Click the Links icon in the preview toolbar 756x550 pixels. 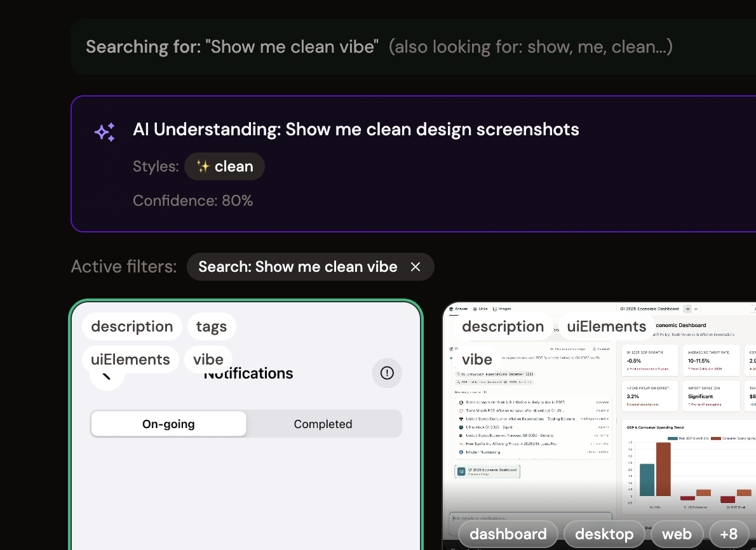tap(475, 309)
